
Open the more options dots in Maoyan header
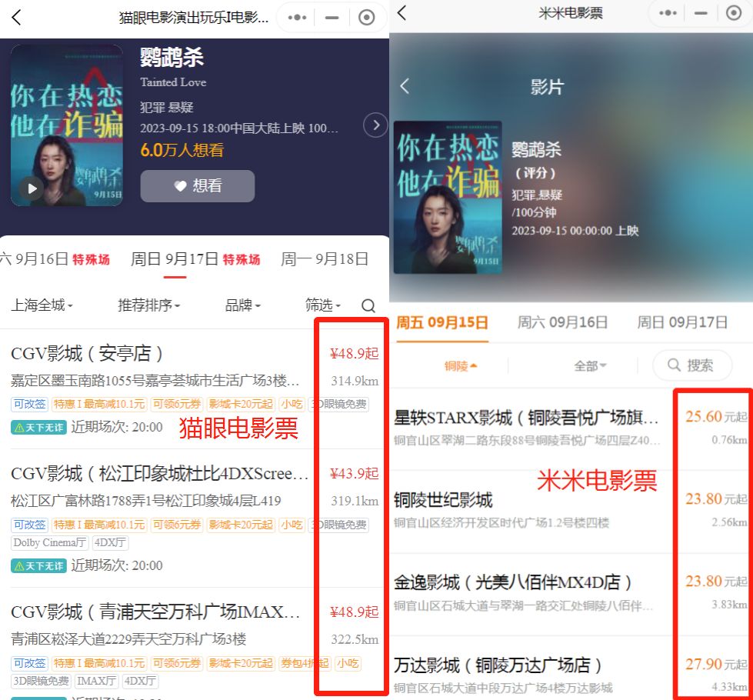coord(298,18)
